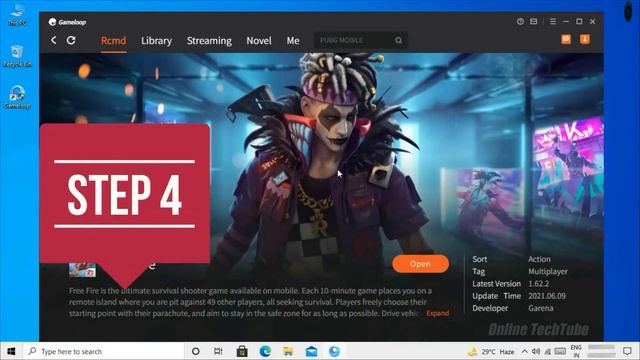Open the hamburger menu in title bar
This screenshot has height=360, width=640.
553,21
